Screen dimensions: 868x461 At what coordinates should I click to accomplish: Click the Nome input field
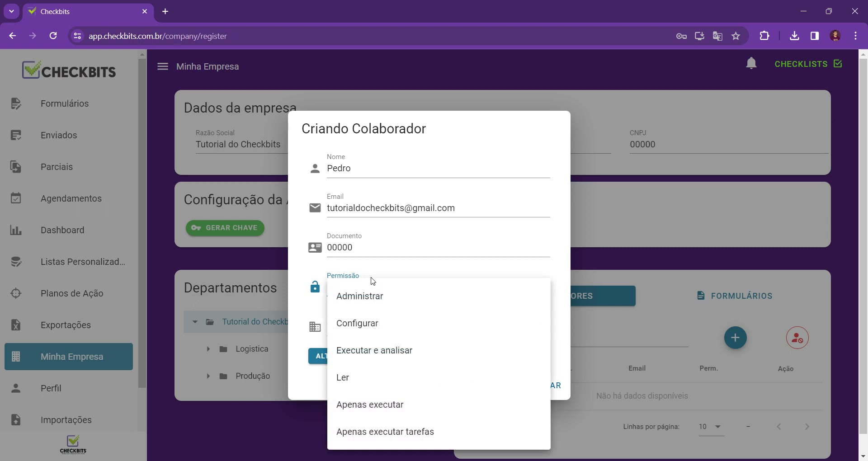(x=438, y=168)
